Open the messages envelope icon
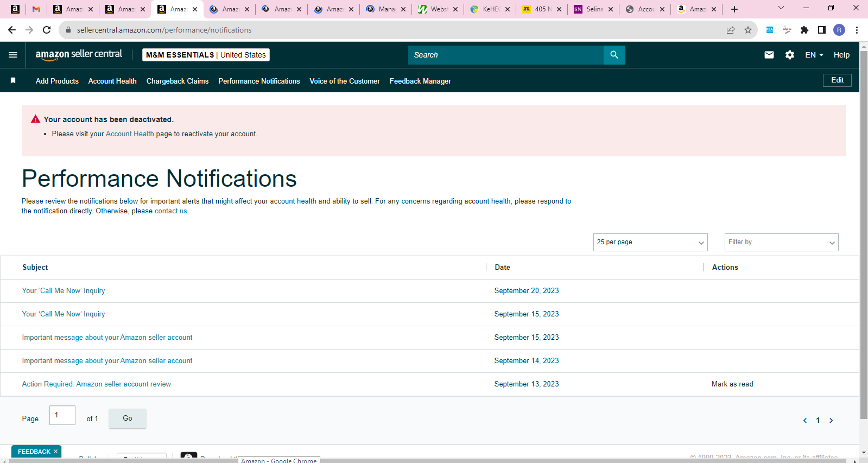The width and height of the screenshot is (868, 463). 769,55
